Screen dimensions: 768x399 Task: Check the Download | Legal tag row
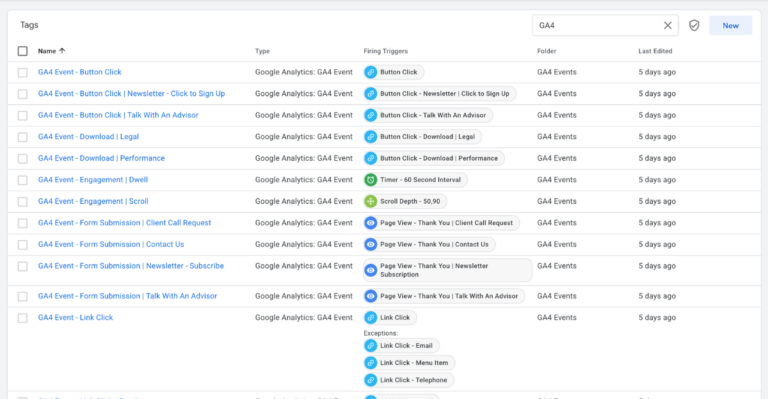(23, 137)
